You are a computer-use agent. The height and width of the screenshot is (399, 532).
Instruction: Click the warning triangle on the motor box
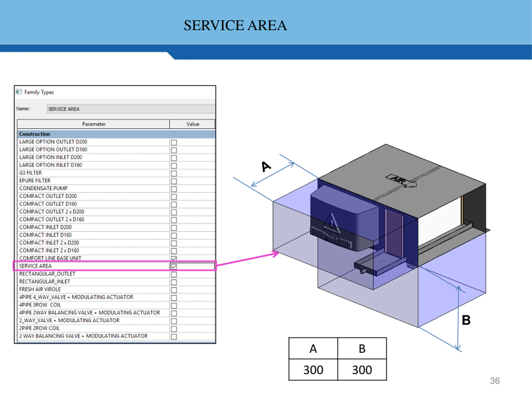(x=331, y=223)
